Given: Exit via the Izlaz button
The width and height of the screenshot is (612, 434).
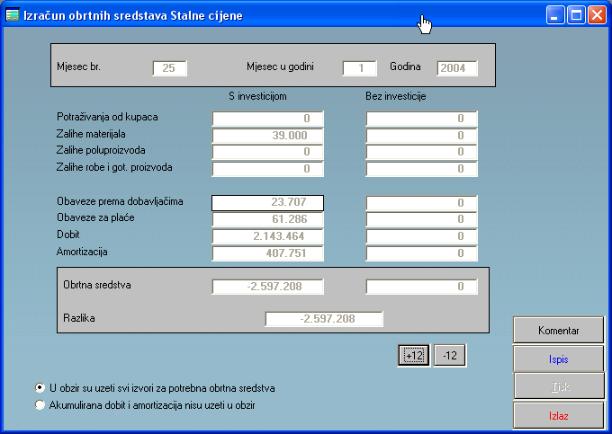Looking at the screenshot, I should [x=558, y=416].
